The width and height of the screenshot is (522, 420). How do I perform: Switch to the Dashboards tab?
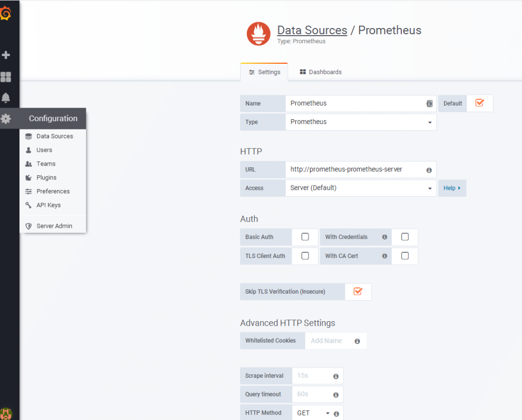pyautogui.click(x=321, y=72)
